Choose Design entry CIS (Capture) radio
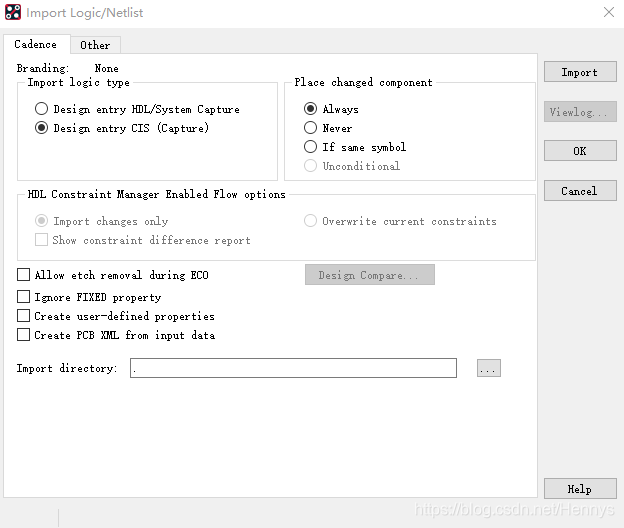Screen dimensions: 624x528 coord(41,128)
